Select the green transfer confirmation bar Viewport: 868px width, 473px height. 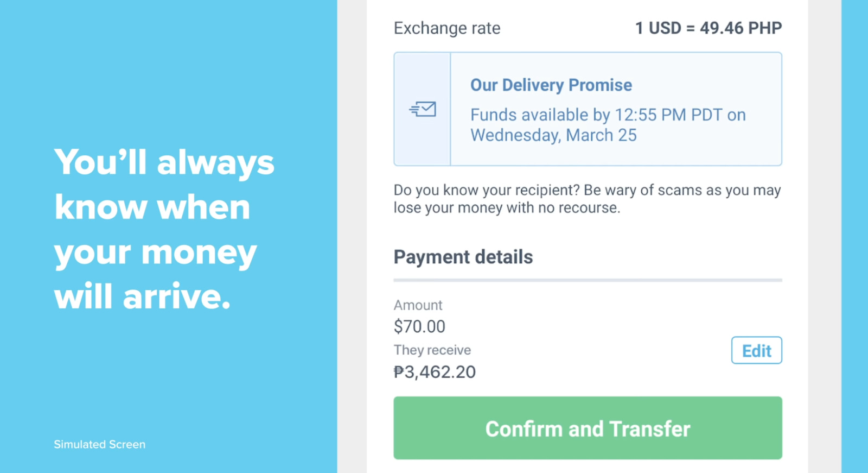[588, 428]
